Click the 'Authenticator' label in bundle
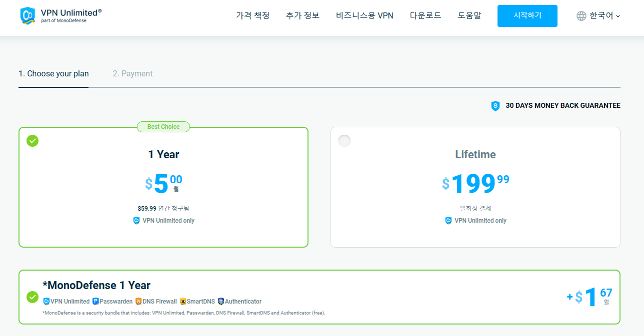This screenshot has height=336, width=644. (243, 302)
